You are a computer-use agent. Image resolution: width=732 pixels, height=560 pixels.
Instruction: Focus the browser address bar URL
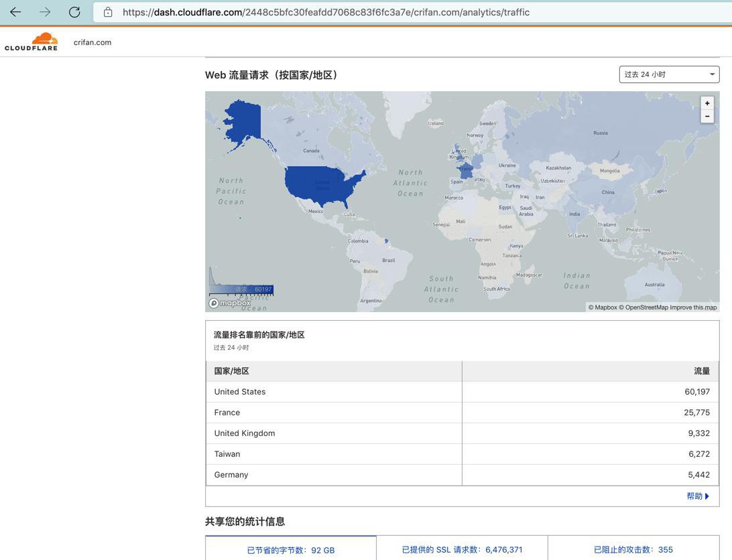click(326, 12)
